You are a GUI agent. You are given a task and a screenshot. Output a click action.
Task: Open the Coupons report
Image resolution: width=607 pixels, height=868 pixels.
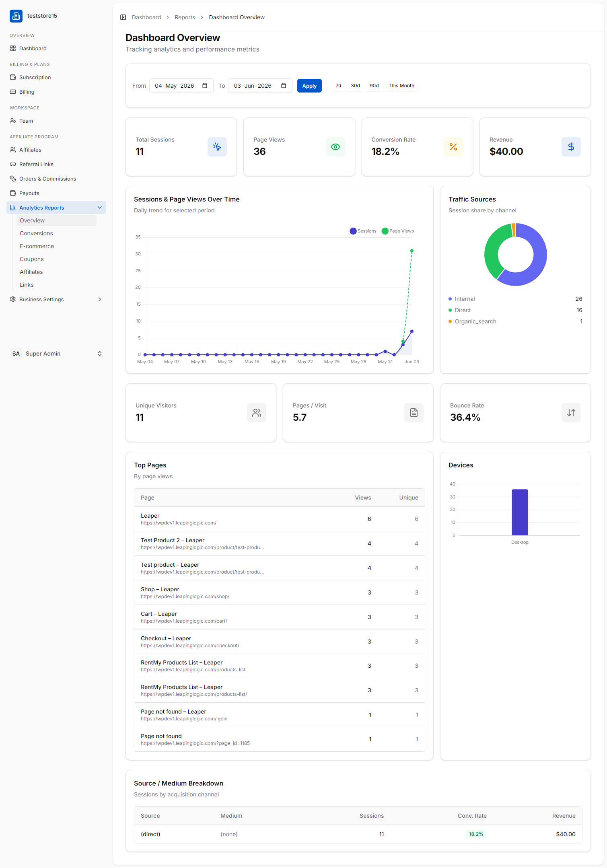[x=56, y=259]
